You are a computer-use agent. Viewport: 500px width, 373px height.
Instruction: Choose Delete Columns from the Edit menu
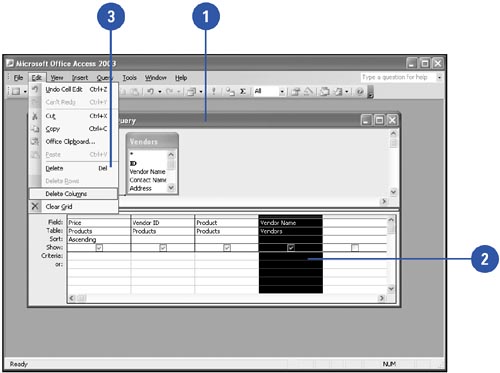73,194
